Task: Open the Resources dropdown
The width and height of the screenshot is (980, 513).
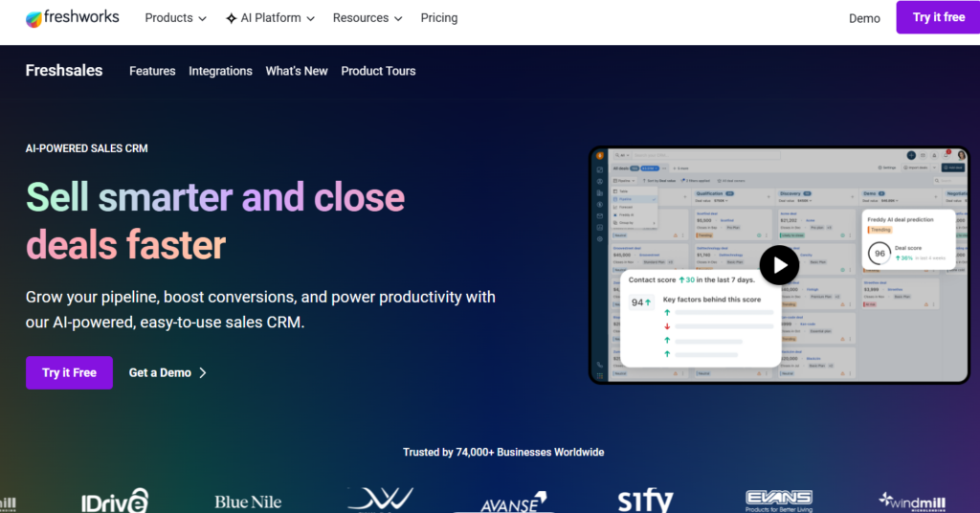Action: click(367, 18)
